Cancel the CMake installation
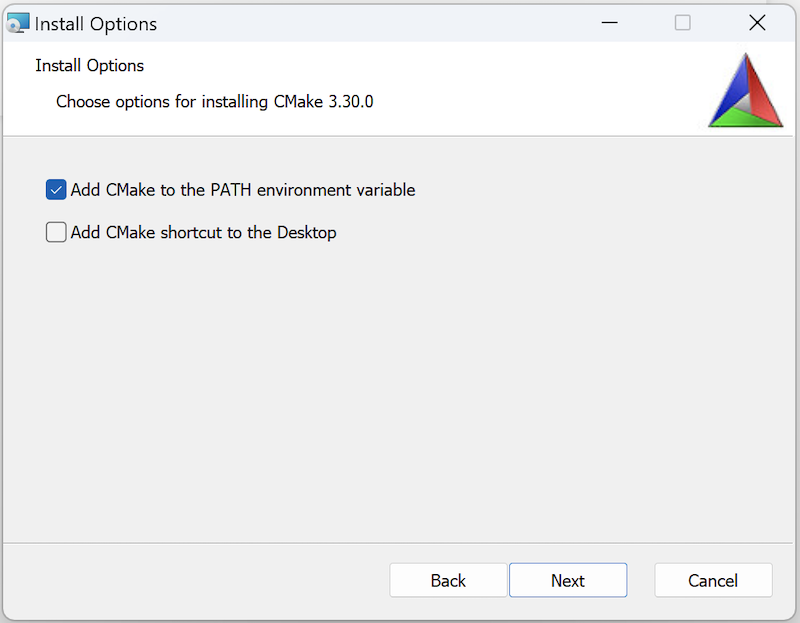 coord(713,581)
